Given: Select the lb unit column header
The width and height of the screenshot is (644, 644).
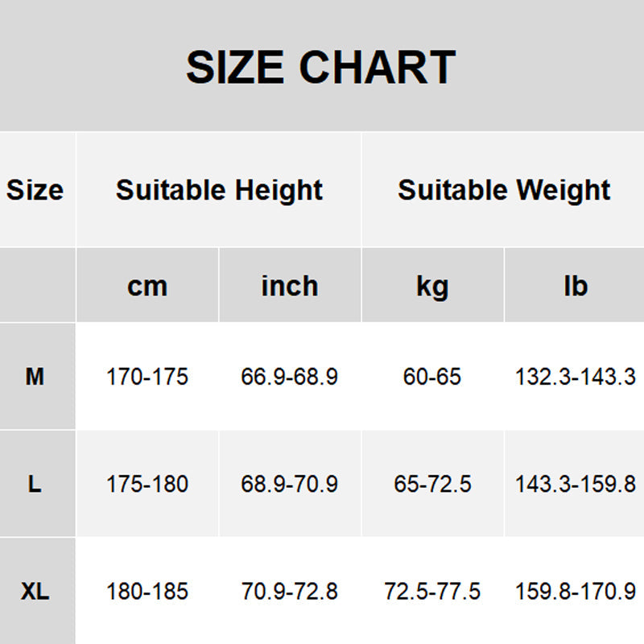Looking at the screenshot, I should click(x=576, y=286).
